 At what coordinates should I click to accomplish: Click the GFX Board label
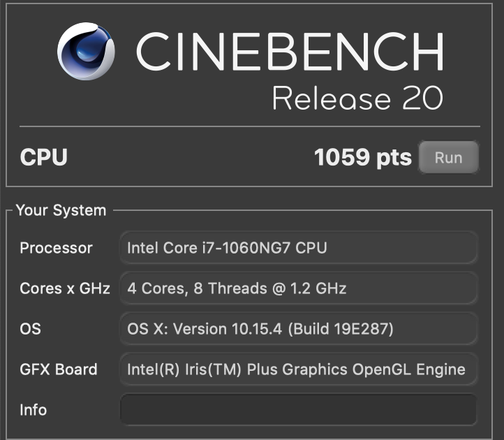[x=59, y=369]
